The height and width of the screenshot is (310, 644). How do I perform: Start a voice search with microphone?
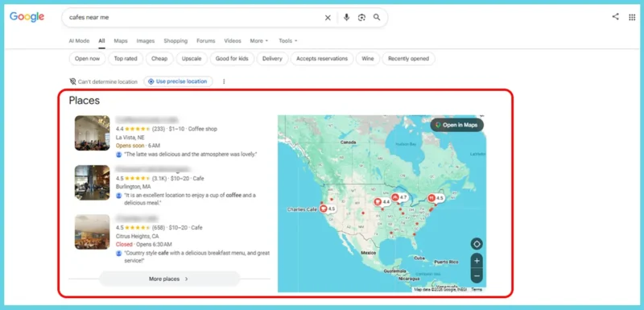pyautogui.click(x=346, y=17)
